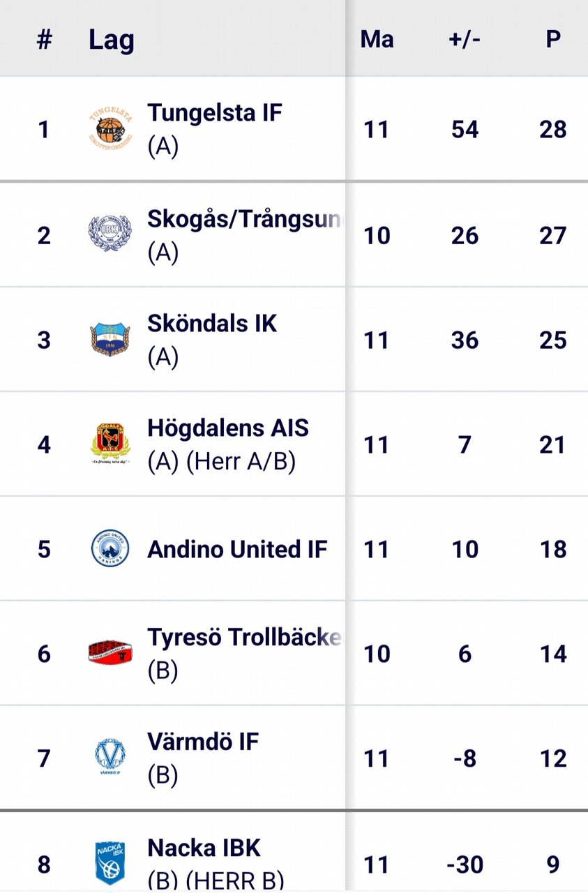The image size is (588, 893).
Task: Open Tungelsta IF team name
Action: (215, 112)
